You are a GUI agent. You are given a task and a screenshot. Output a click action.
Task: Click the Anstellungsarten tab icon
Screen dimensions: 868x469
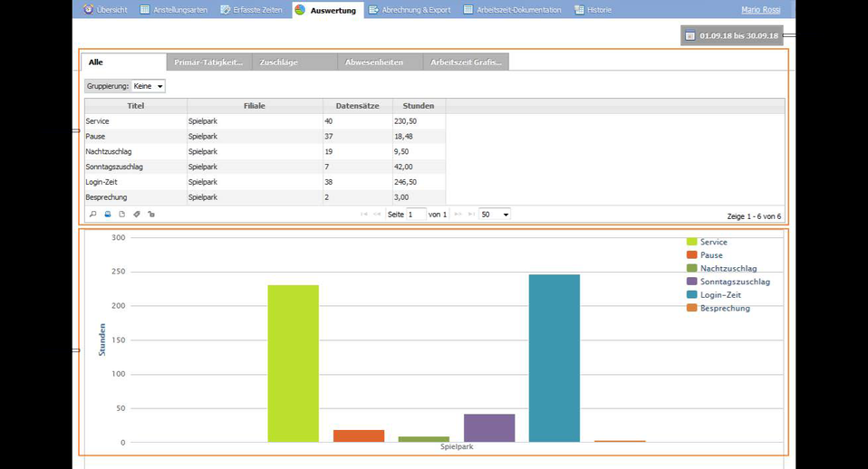(144, 9)
